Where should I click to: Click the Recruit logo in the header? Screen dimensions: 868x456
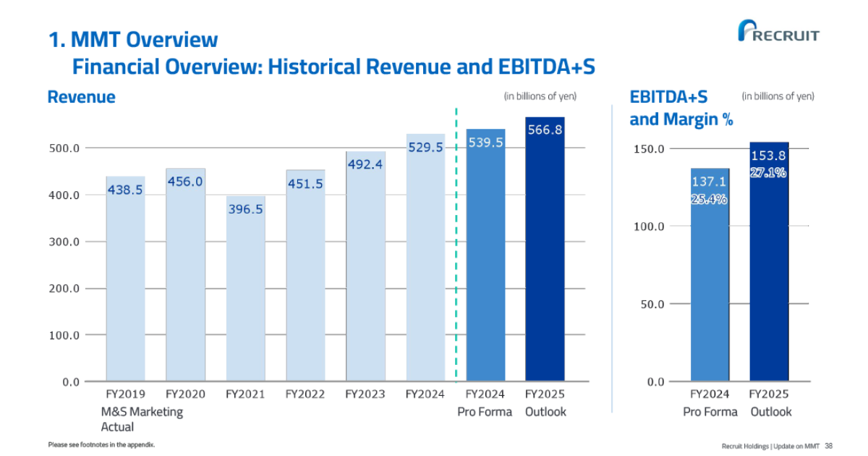(x=778, y=32)
